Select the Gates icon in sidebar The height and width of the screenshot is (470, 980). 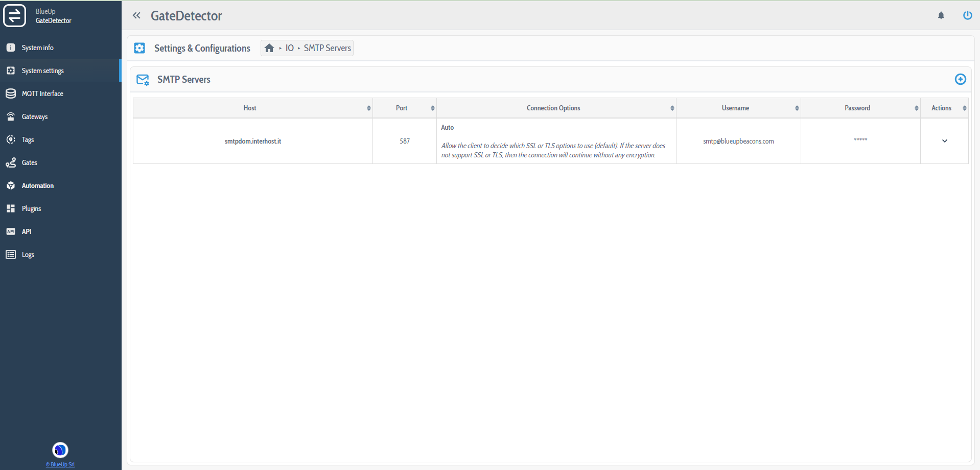point(11,162)
